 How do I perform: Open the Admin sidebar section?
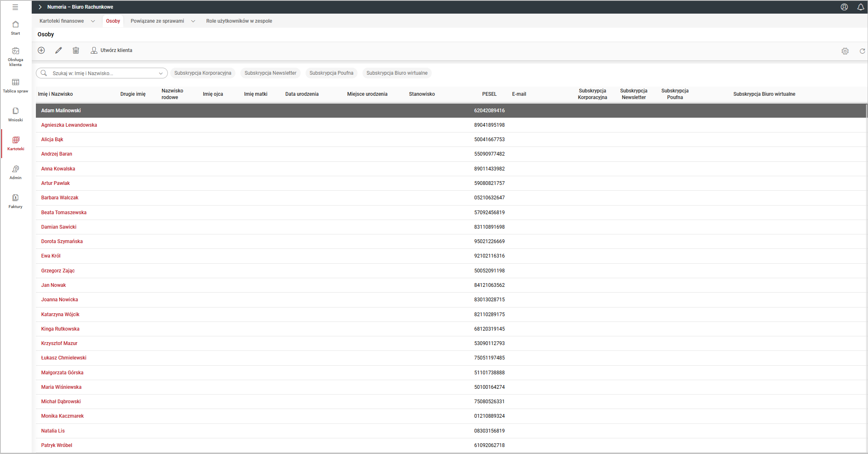tap(16, 172)
